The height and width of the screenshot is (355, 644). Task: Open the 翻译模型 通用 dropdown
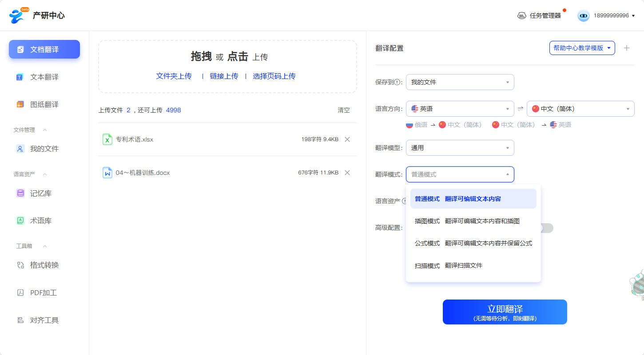pyautogui.click(x=460, y=148)
